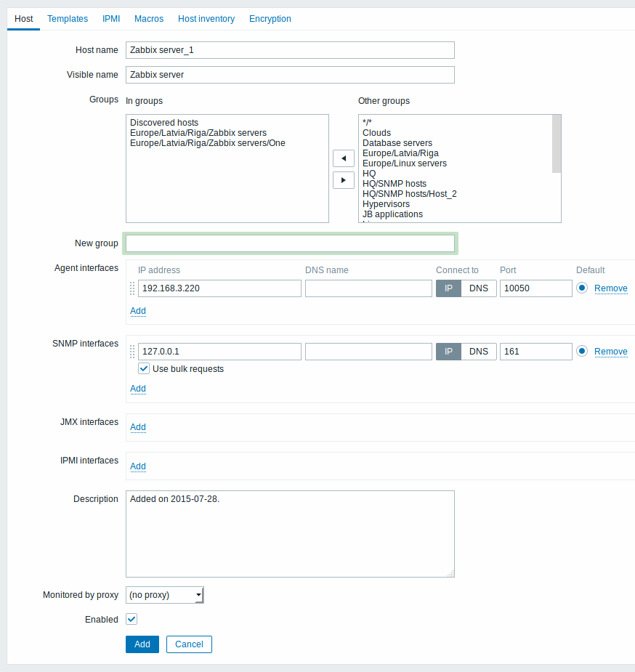Focus the Host name field
Image resolution: width=635 pixels, height=672 pixels.
point(290,50)
